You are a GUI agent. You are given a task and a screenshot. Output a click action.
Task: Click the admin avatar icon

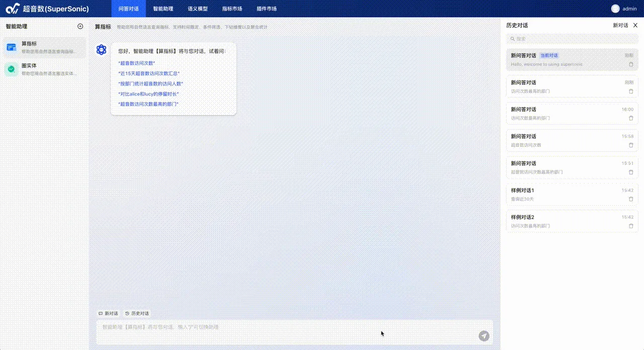615,9
